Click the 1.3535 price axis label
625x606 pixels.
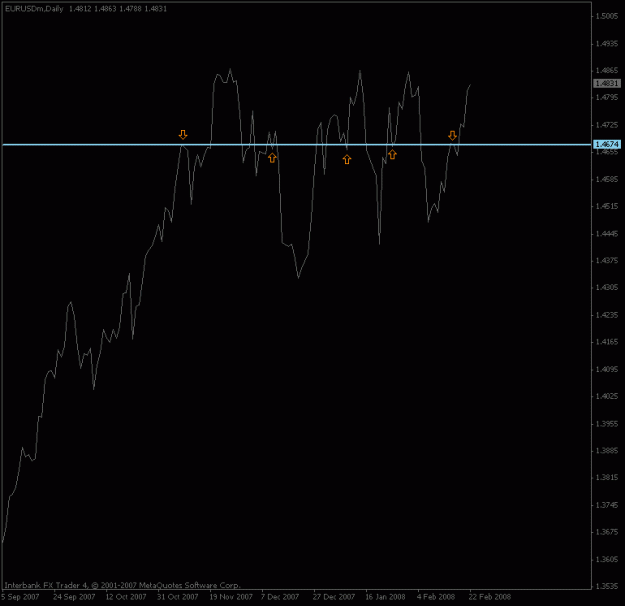pyautogui.click(x=607, y=586)
